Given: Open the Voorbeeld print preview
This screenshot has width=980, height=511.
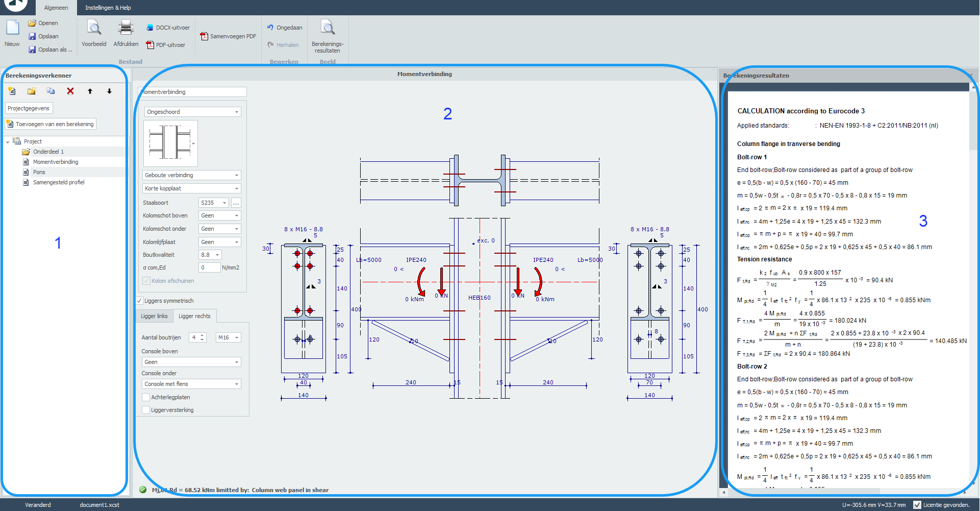Looking at the screenshot, I should pos(94,33).
